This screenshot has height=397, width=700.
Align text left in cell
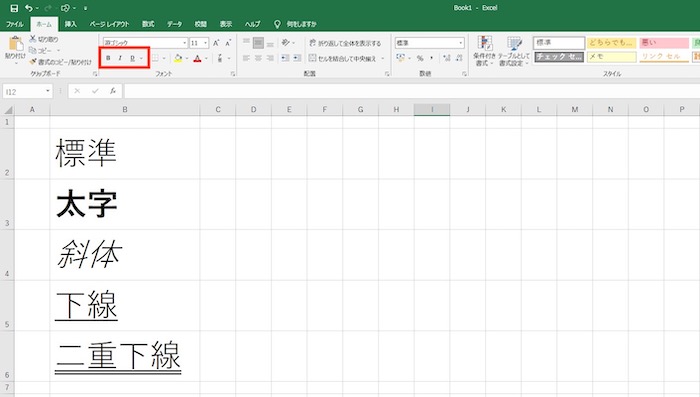point(246,58)
